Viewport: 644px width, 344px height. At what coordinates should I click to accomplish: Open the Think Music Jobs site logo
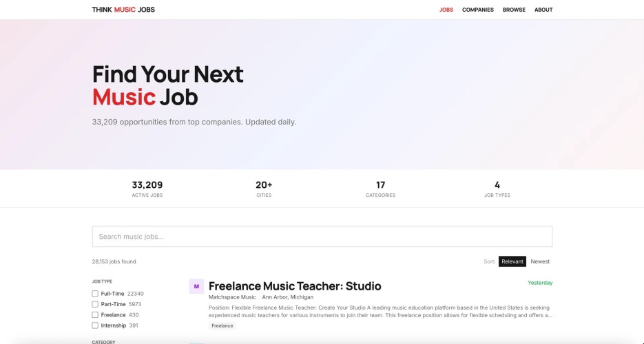click(x=123, y=10)
